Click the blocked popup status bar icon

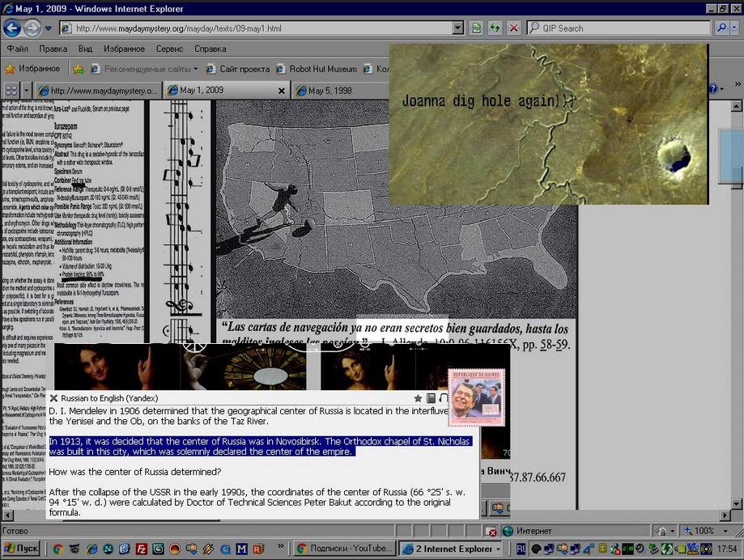tap(491, 532)
